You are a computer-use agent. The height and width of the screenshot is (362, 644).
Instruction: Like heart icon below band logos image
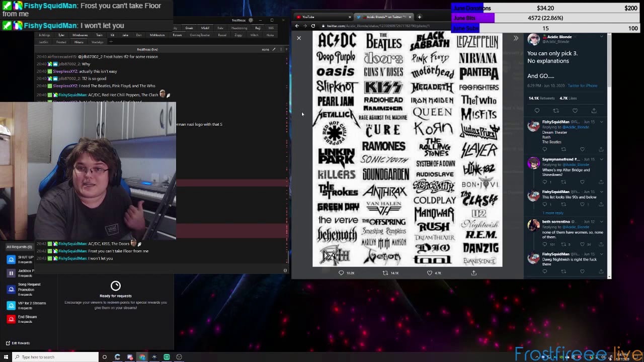click(x=430, y=273)
